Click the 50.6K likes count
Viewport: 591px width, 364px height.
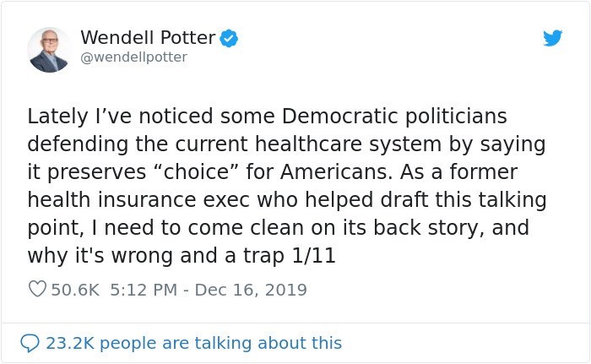click(75, 290)
